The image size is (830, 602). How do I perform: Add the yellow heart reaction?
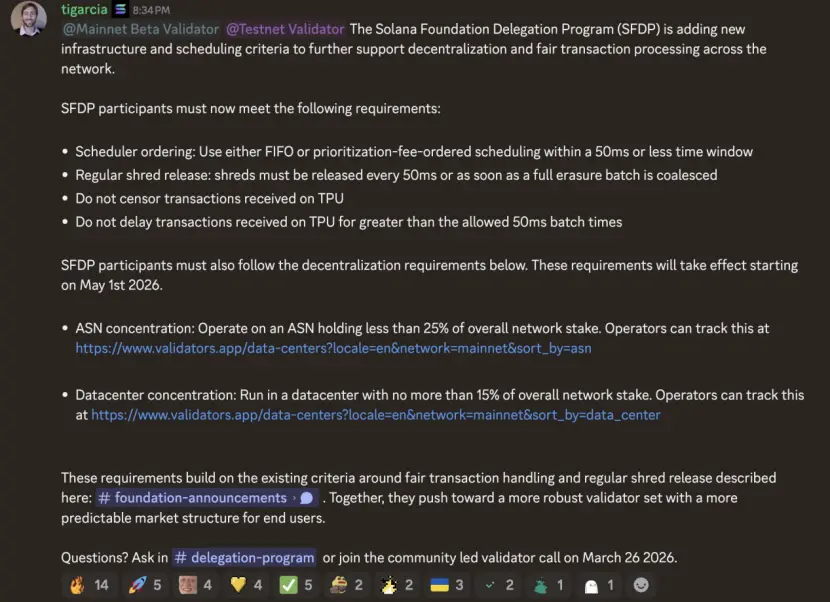pyautogui.click(x=245, y=584)
